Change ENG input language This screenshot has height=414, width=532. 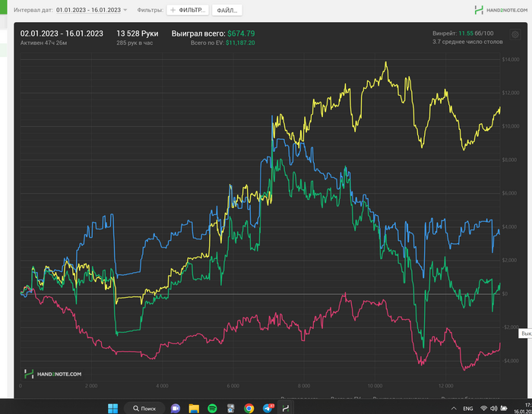click(x=468, y=409)
